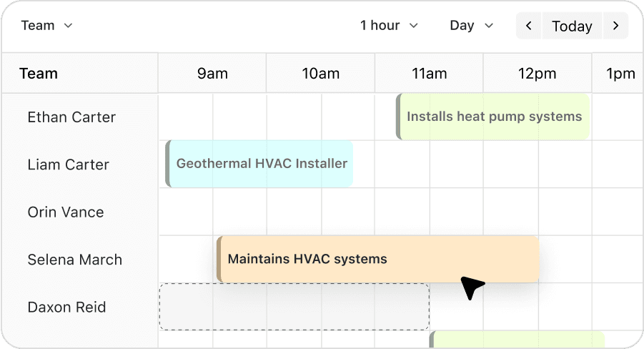Open the Day view dropdown
This screenshot has width=644, height=349.
click(x=472, y=26)
